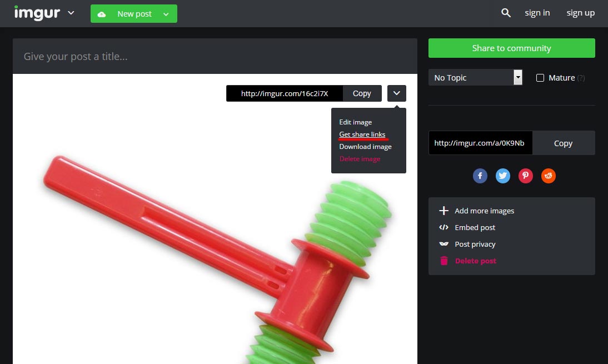Select Get share links menu entry
Screen dimensions: 608x364
click(362, 134)
